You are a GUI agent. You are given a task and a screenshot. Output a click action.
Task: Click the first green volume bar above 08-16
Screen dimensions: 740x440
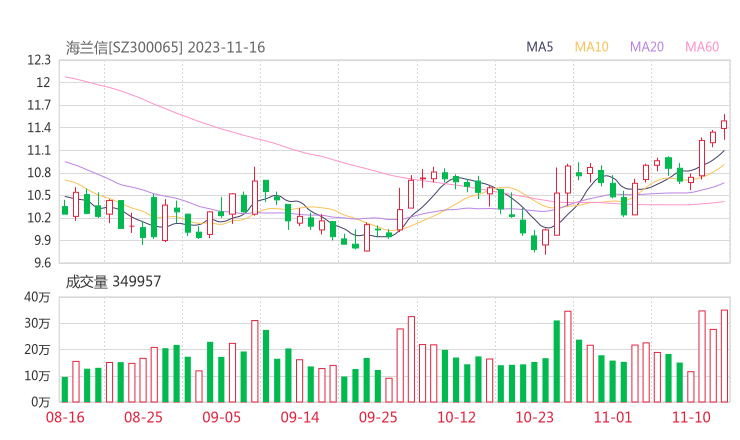point(65,389)
